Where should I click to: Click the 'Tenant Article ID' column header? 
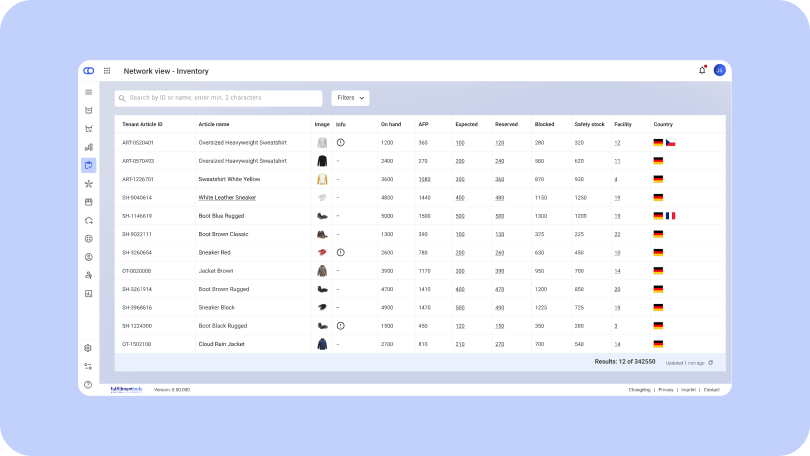pyautogui.click(x=142, y=124)
